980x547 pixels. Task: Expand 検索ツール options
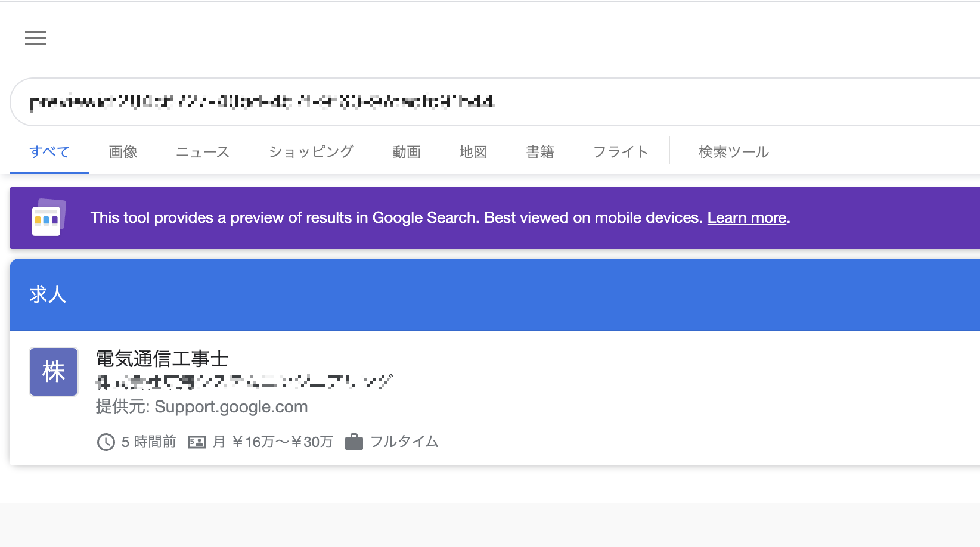click(x=734, y=152)
